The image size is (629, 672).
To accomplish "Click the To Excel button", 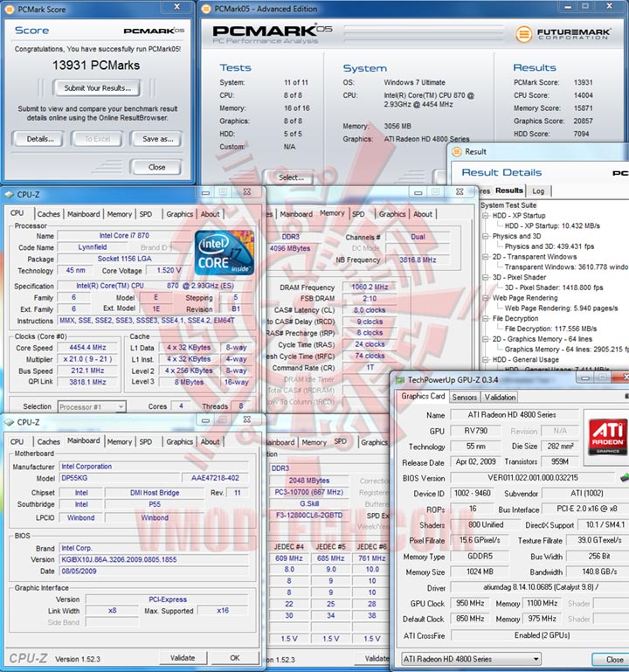I will tap(97, 139).
